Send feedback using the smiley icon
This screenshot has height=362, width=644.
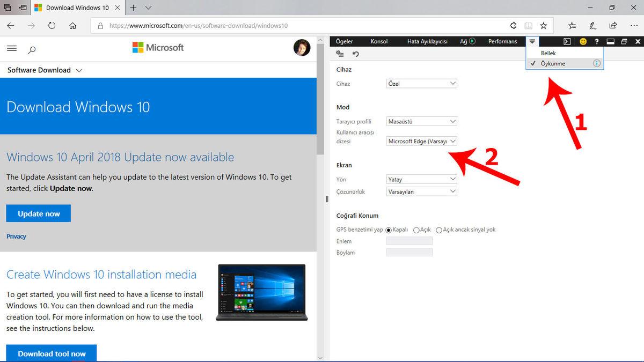[583, 41]
